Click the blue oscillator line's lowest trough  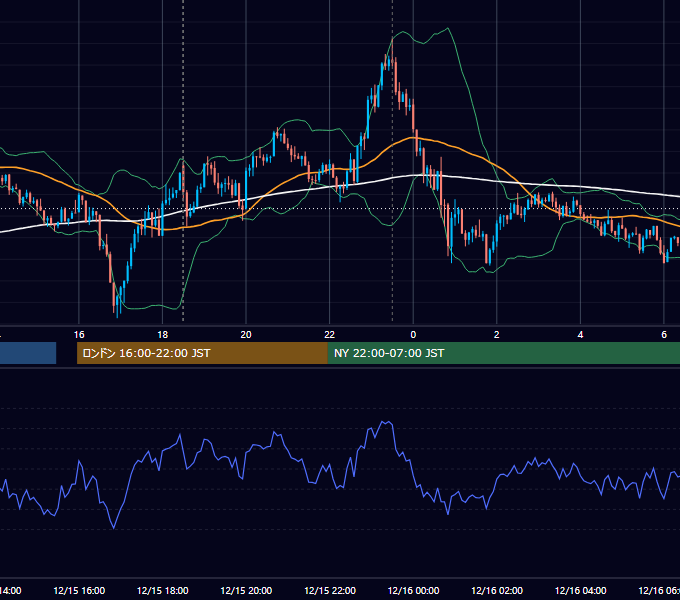coord(114,528)
